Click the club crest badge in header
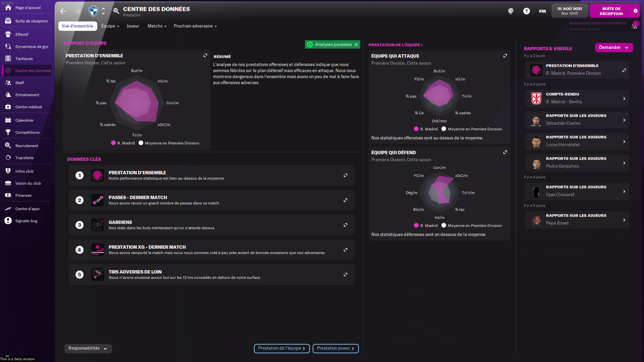This screenshot has height=362, width=644. [x=93, y=11]
